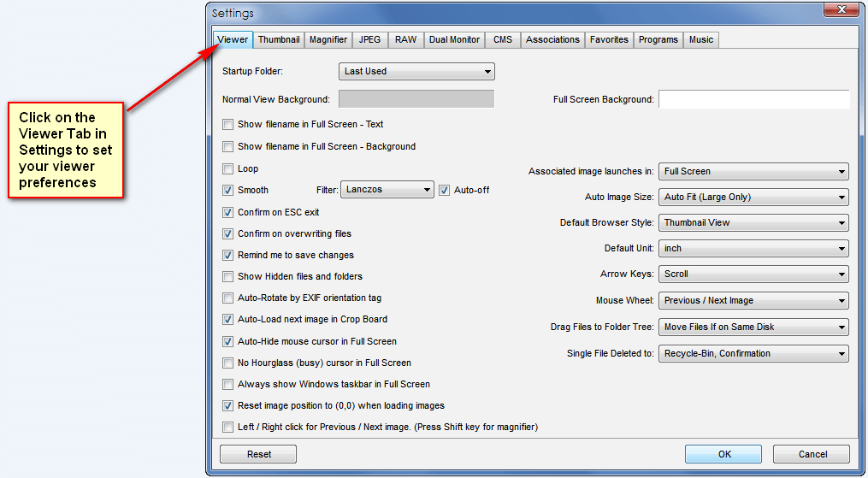Enable the Loop checkbox
Image resolution: width=868 pixels, height=478 pixels.
coord(227,168)
